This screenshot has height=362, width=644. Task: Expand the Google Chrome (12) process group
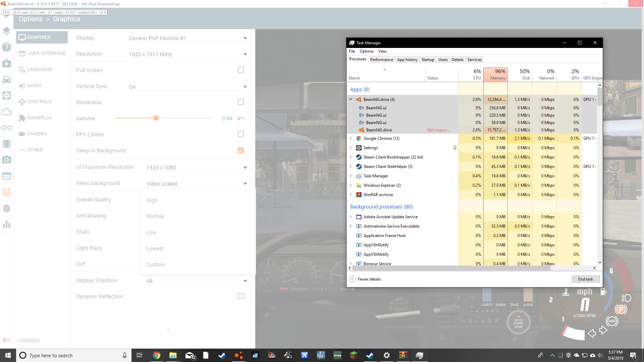tap(351, 138)
